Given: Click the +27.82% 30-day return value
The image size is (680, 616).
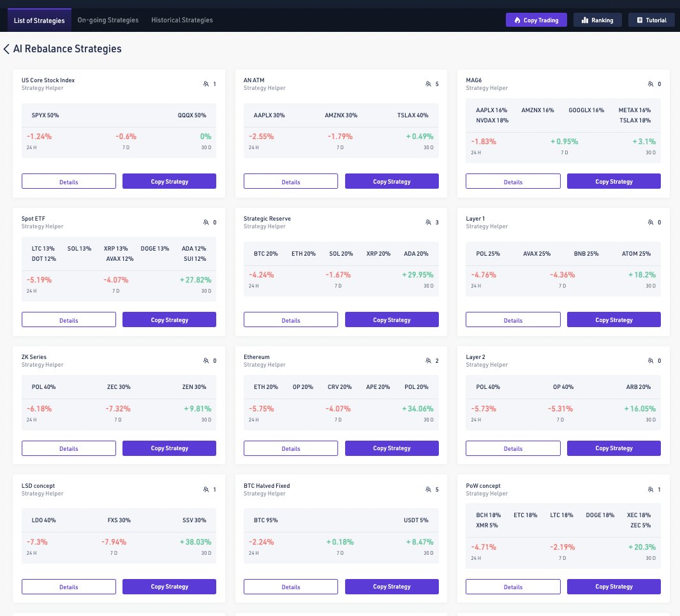Looking at the screenshot, I should [x=196, y=280].
